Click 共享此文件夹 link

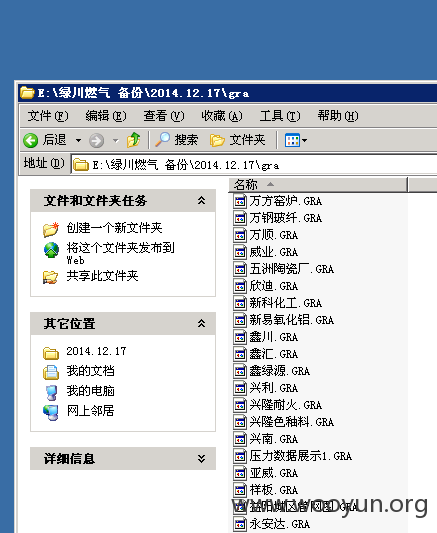click(x=102, y=276)
